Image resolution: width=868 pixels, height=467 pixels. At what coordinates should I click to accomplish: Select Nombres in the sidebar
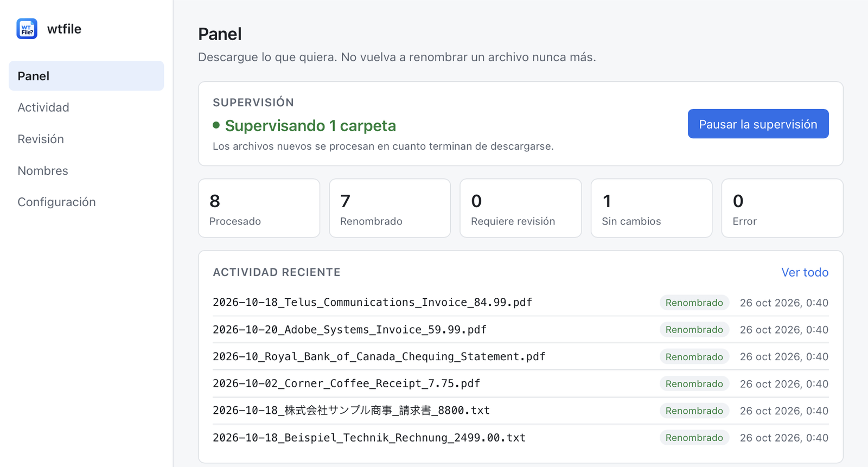click(43, 170)
